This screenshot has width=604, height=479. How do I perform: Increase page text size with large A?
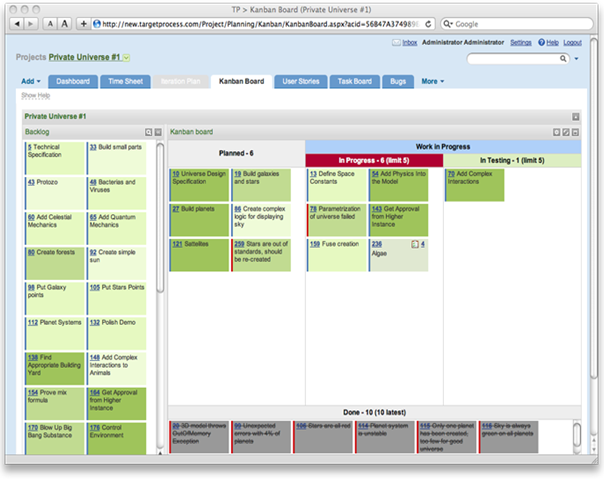(x=65, y=24)
